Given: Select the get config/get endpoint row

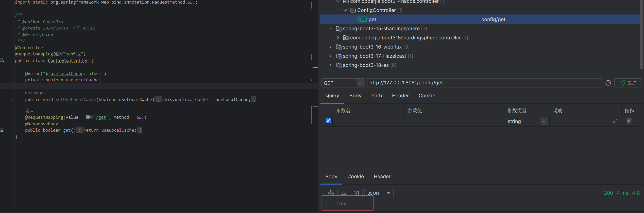Looking at the screenshot, I should [x=480, y=19].
